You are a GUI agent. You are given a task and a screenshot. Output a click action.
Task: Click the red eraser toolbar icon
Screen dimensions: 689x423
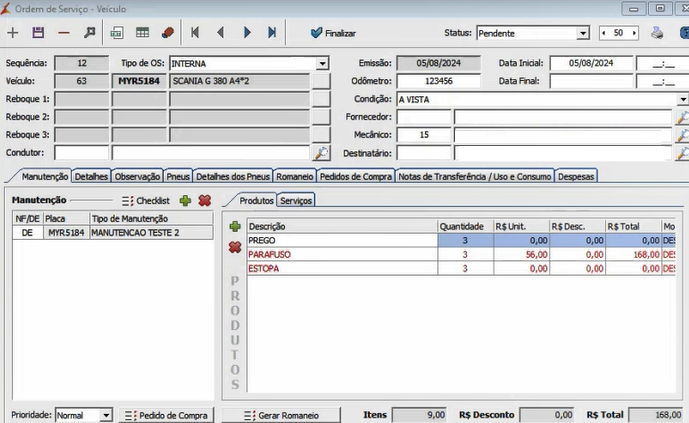168,33
